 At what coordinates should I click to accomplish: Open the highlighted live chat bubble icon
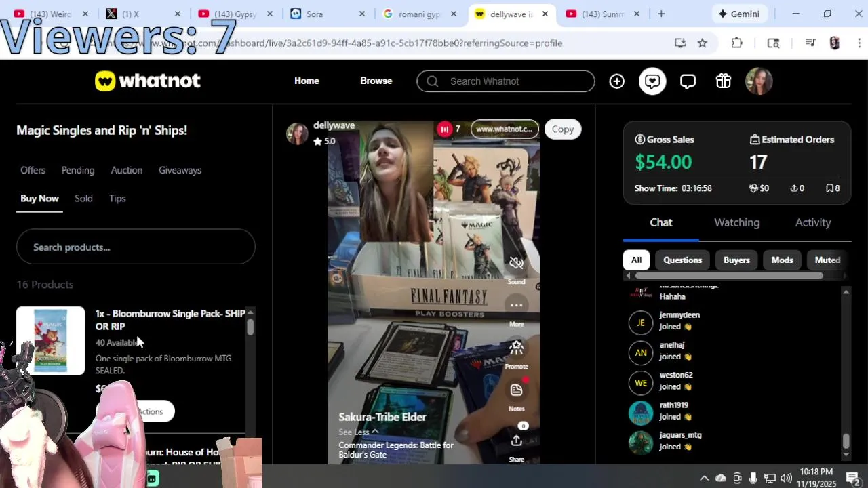[652, 81]
